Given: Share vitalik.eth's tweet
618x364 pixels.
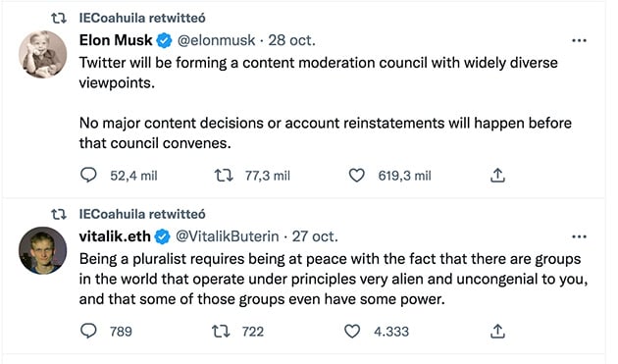Looking at the screenshot, I should pos(497,331).
